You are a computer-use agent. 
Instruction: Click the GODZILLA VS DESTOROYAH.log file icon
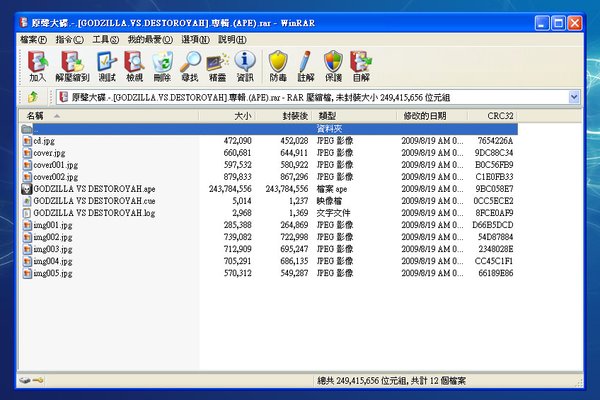[x=27, y=213]
